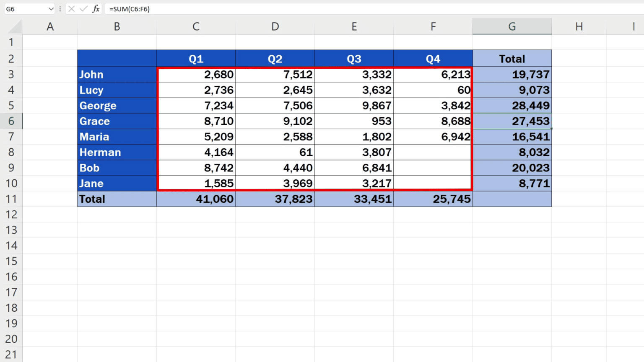This screenshot has width=644, height=362.
Task: Select row header 11
Action: coord(11,199)
